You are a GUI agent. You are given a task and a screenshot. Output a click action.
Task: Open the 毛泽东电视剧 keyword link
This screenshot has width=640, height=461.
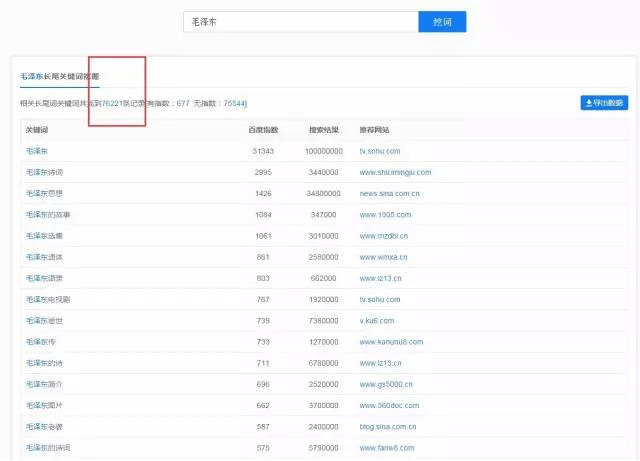[48, 299]
